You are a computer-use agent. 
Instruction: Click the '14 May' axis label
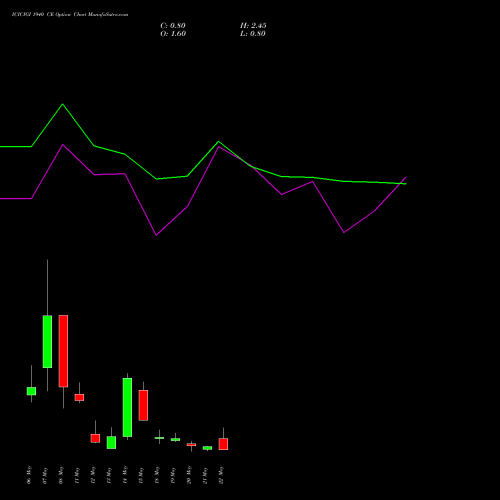(125, 475)
